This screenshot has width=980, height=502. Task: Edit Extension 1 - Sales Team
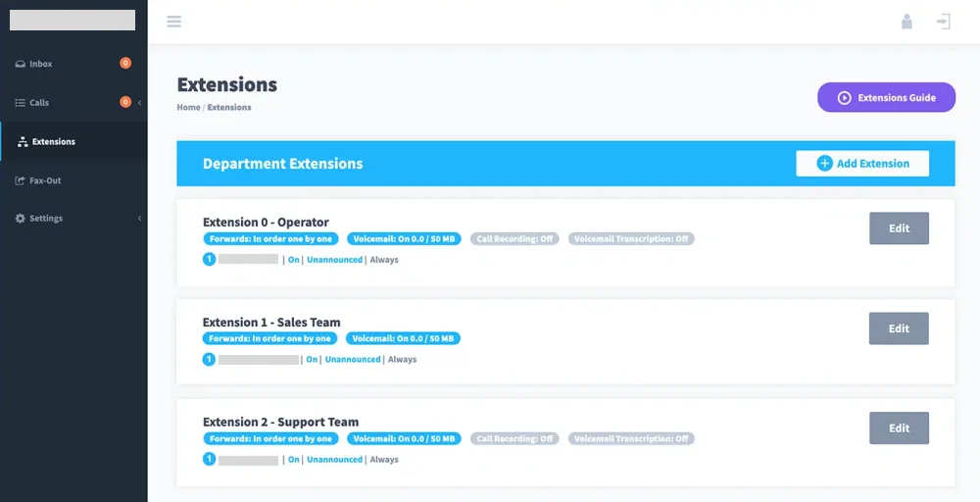point(899,328)
